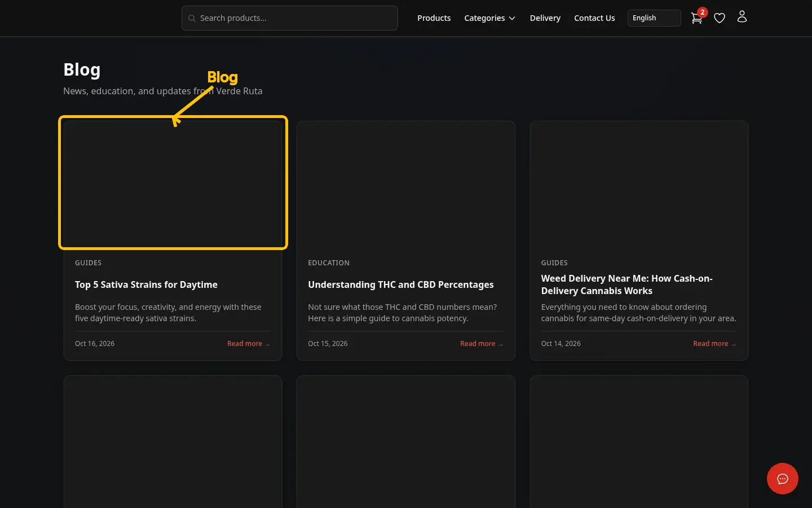Open the wishlist heart icon
The height and width of the screenshot is (508, 812).
click(720, 18)
